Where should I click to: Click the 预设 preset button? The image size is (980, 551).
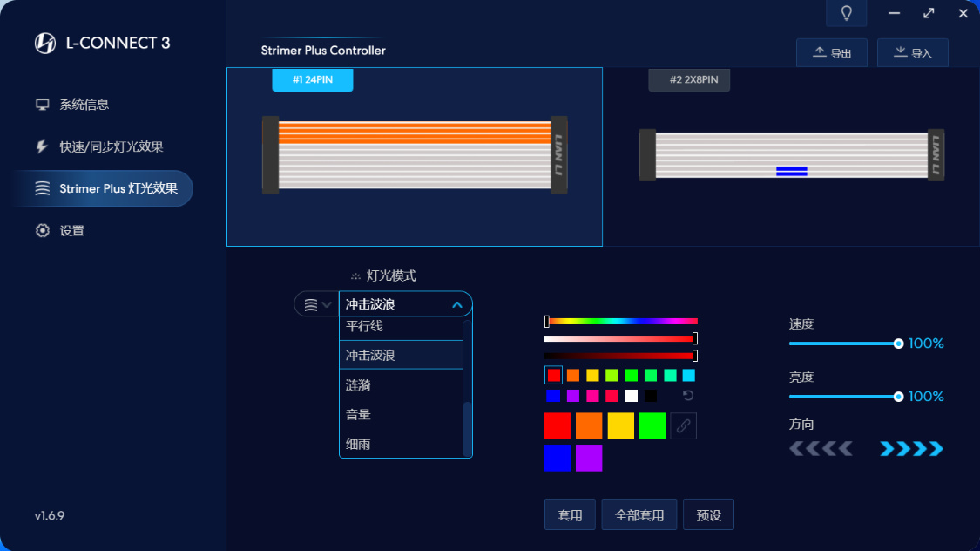coord(709,514)
